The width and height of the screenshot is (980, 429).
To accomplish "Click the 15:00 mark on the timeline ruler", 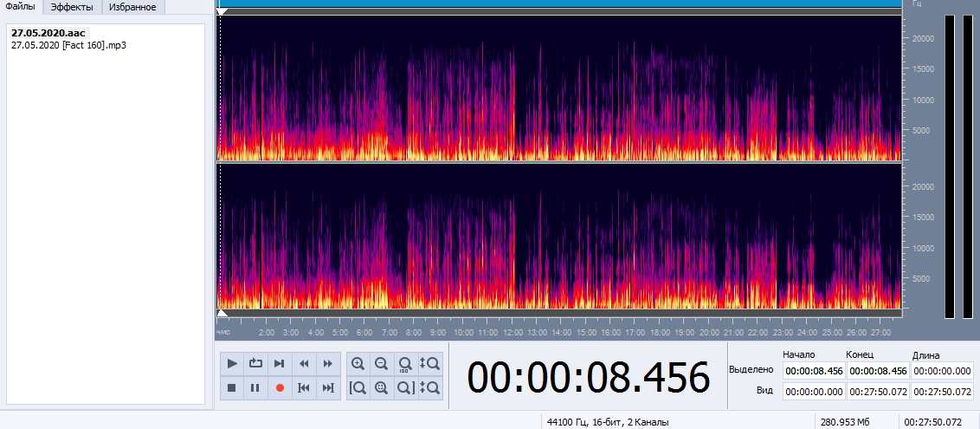I will (x=586, y=333).
